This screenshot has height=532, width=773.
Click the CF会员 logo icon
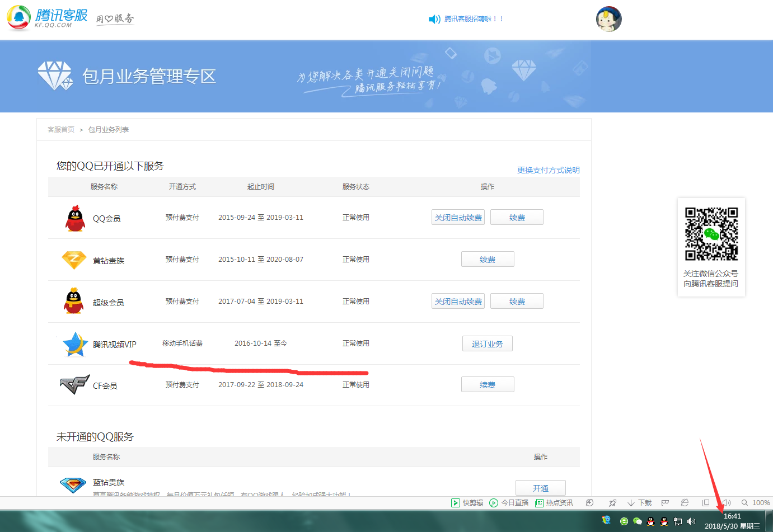[74, 385]
